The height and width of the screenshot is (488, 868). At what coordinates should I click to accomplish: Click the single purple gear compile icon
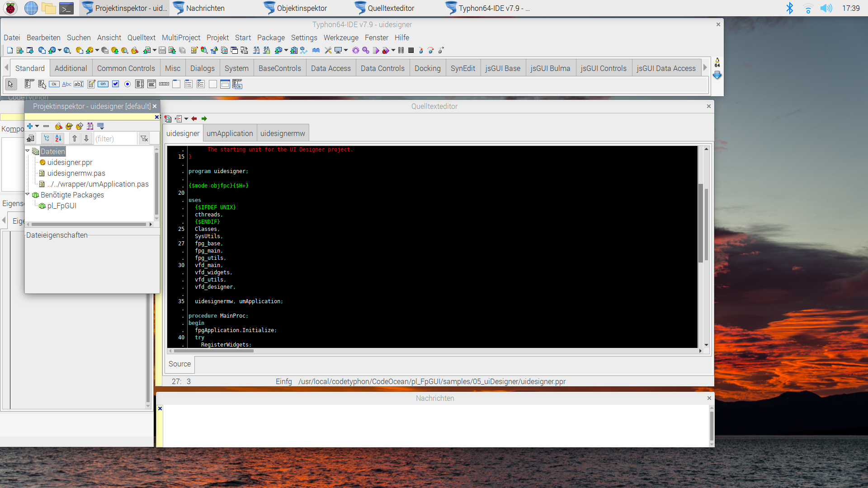[356, 50]
